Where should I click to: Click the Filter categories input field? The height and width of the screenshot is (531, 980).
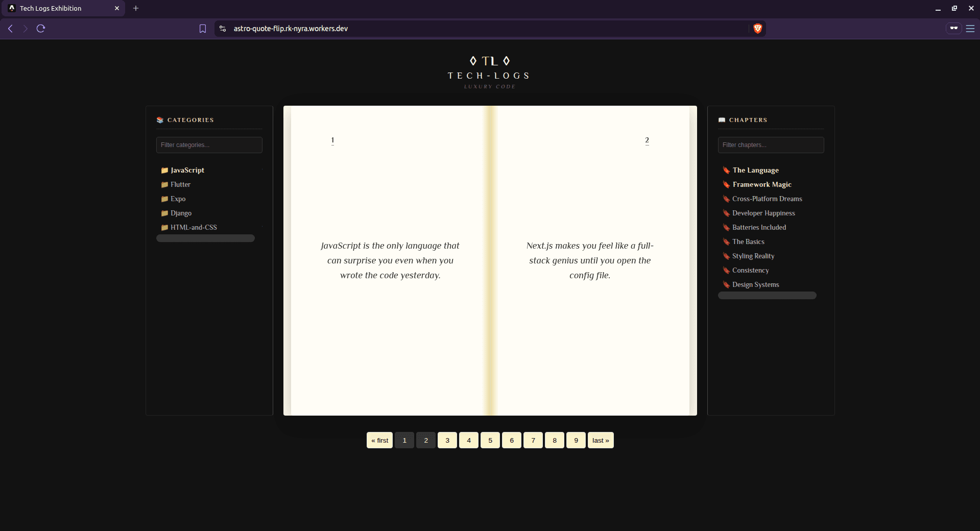click(209, 145)
